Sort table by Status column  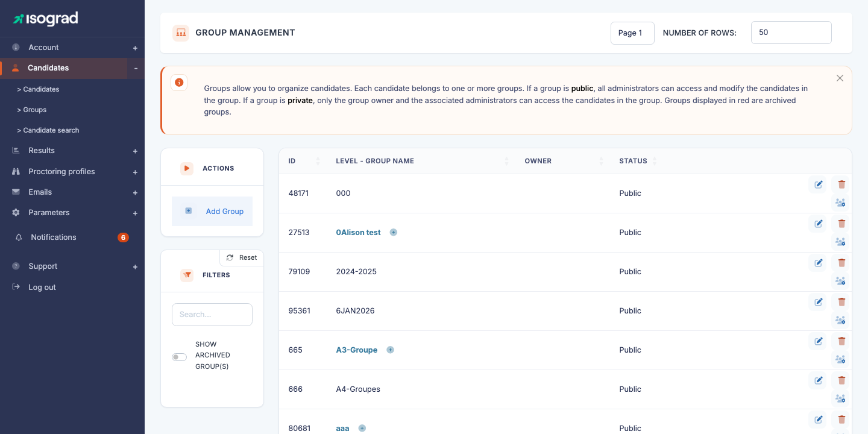638,161
